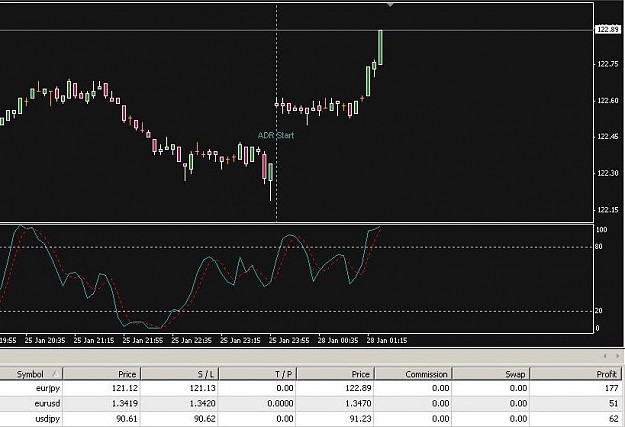Click the eurusd take profit 0.0000
This screenshot has width=625, height=427.
280,403
